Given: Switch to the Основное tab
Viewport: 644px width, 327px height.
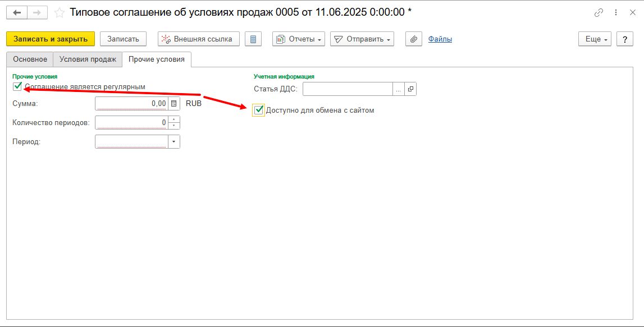Looking at the screenshot, I should point(30,59).
